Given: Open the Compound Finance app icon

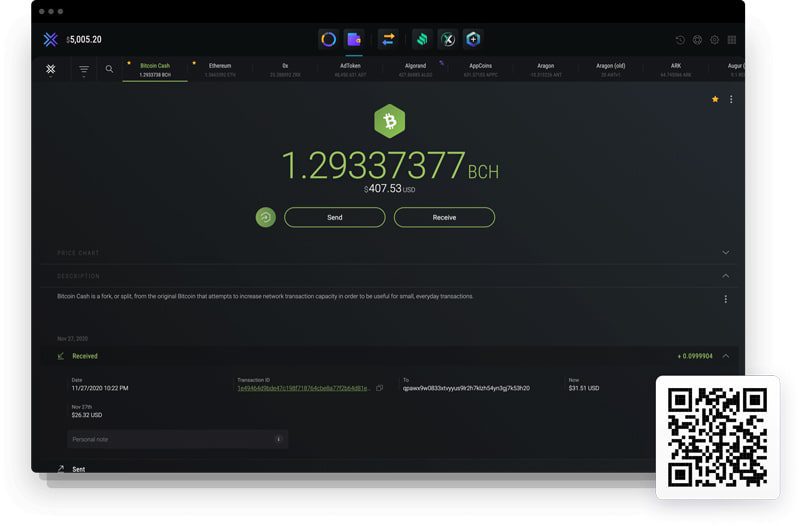Looking at the screenshot, I should (x=422, y=39).
